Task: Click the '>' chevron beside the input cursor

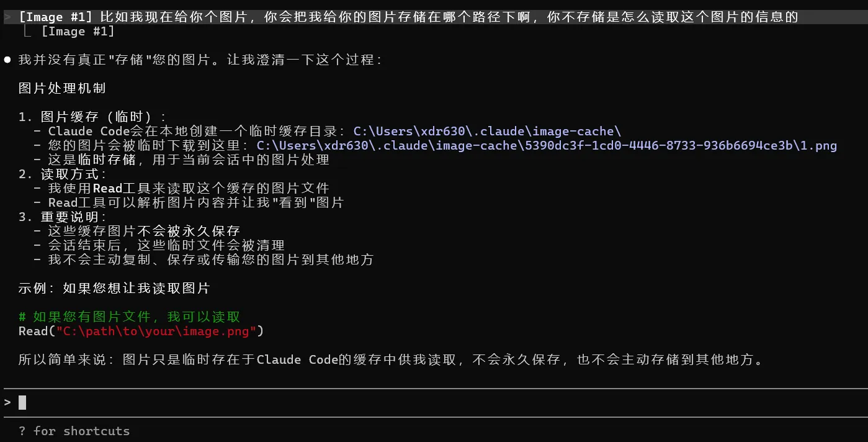Action: (7, 402)
